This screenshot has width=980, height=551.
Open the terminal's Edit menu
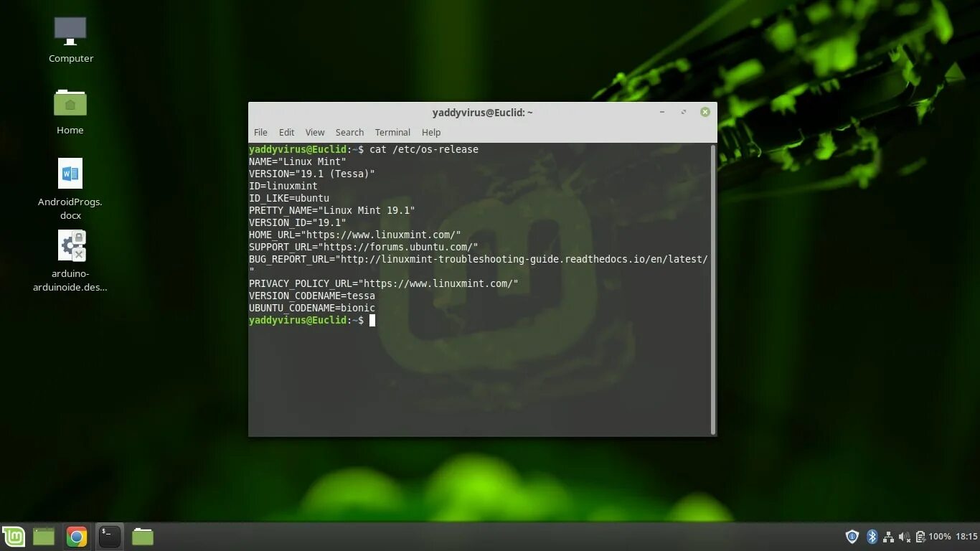[286, 132]
